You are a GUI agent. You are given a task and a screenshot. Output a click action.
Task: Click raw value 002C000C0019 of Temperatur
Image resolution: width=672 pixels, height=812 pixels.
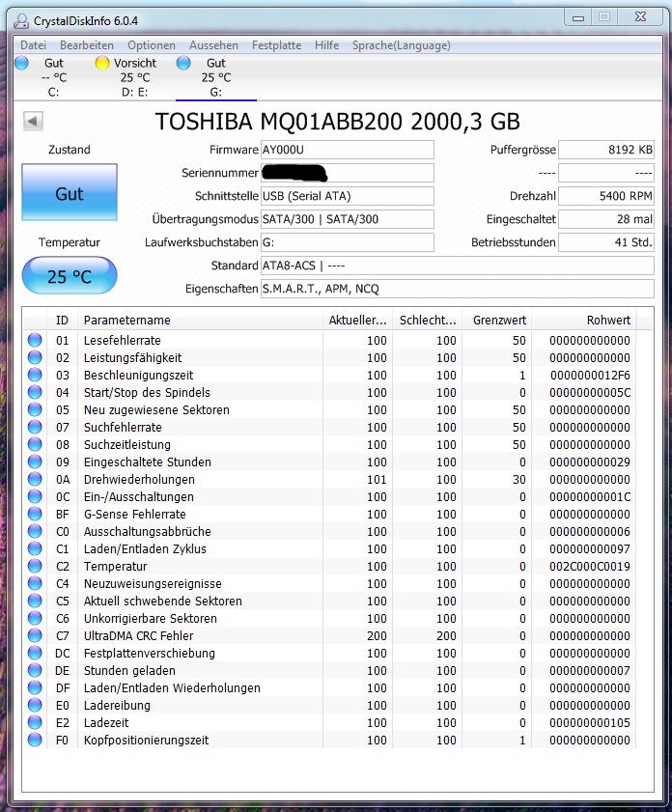click(590, 566)
